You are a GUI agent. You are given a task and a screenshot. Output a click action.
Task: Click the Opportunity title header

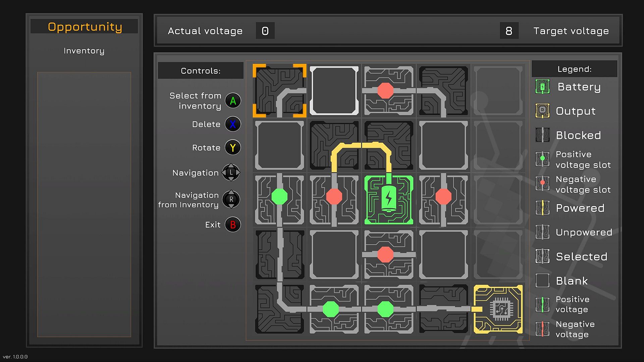[x=85, y=26]
